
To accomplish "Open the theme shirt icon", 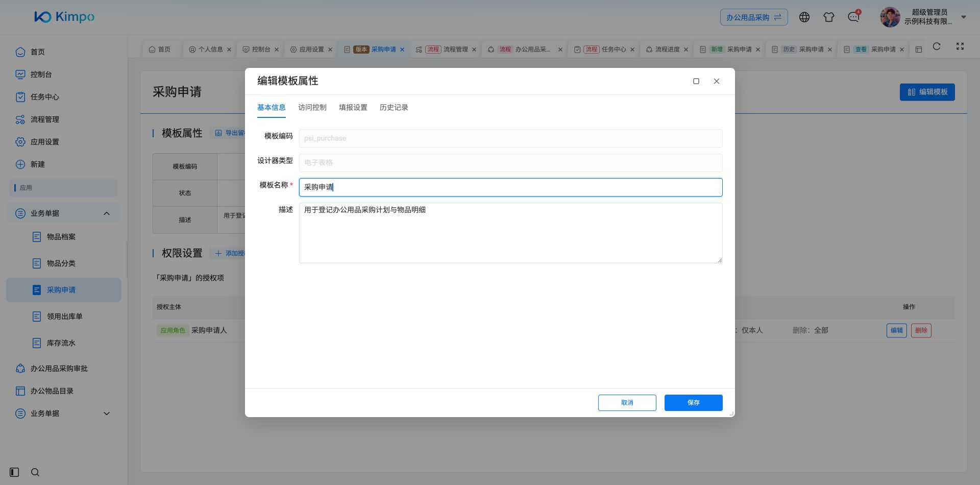I will 829,17.
